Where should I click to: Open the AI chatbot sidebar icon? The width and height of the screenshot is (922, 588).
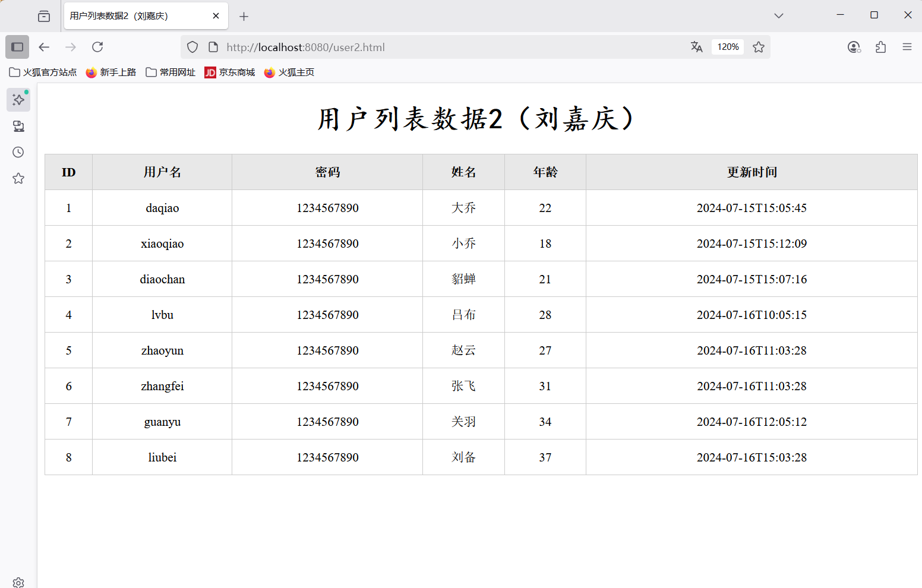click(18, 100)
